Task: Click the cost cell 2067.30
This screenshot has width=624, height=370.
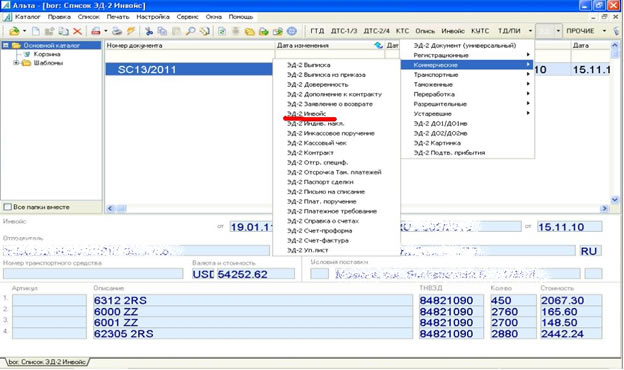Action: coord(571,300)
